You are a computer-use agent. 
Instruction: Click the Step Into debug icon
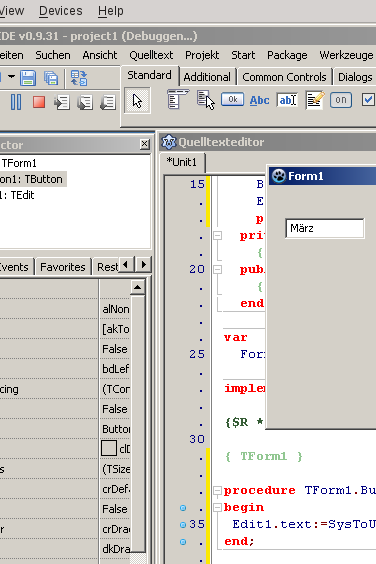62,103
